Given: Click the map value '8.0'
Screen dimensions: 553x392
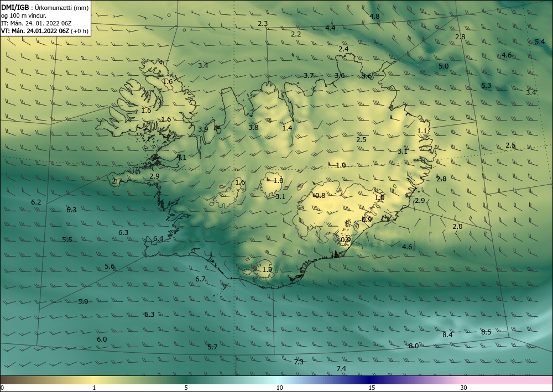Looking at the screenshot, I should [413, 346].
